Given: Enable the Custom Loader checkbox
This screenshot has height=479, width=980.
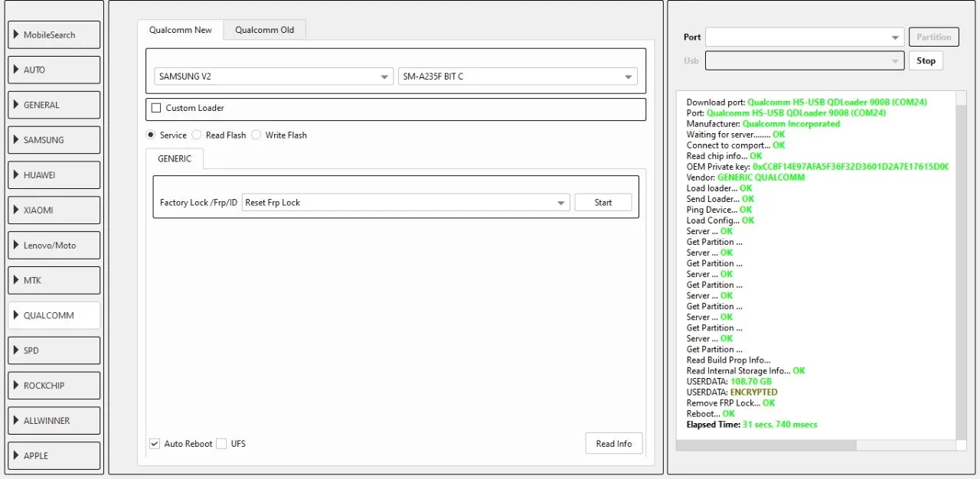Looking at the screenshot, I should click(x=157, y=109).
